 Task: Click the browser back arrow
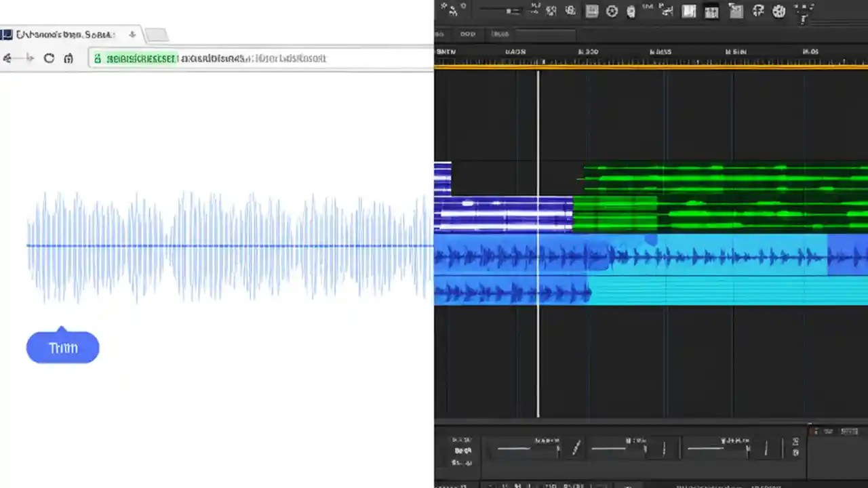coord(8,58)
